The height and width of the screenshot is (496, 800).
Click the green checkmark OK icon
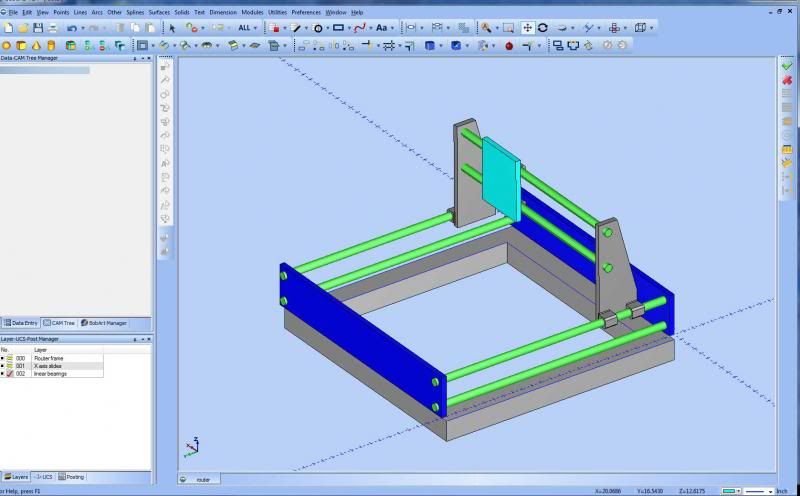tap(787, 65)
